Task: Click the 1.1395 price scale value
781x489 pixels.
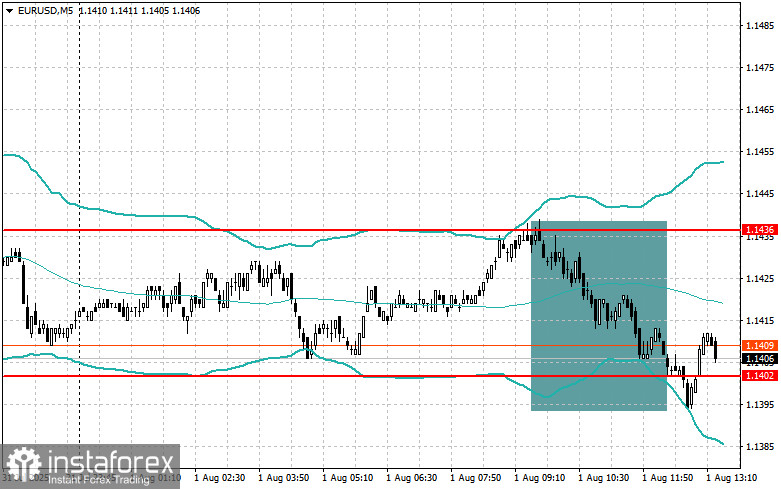Action: [x=760, y=404]
